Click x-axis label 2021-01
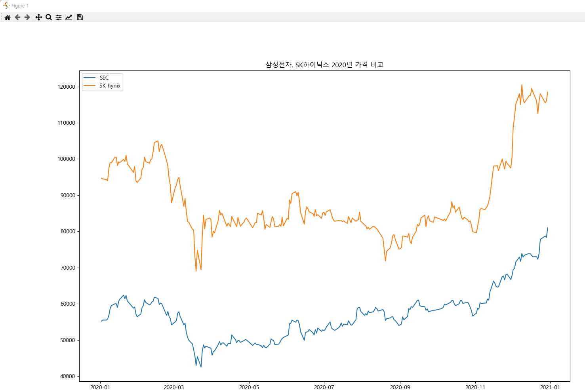The height and width of the screenshot is (392, 585). (x=550, y=387)
